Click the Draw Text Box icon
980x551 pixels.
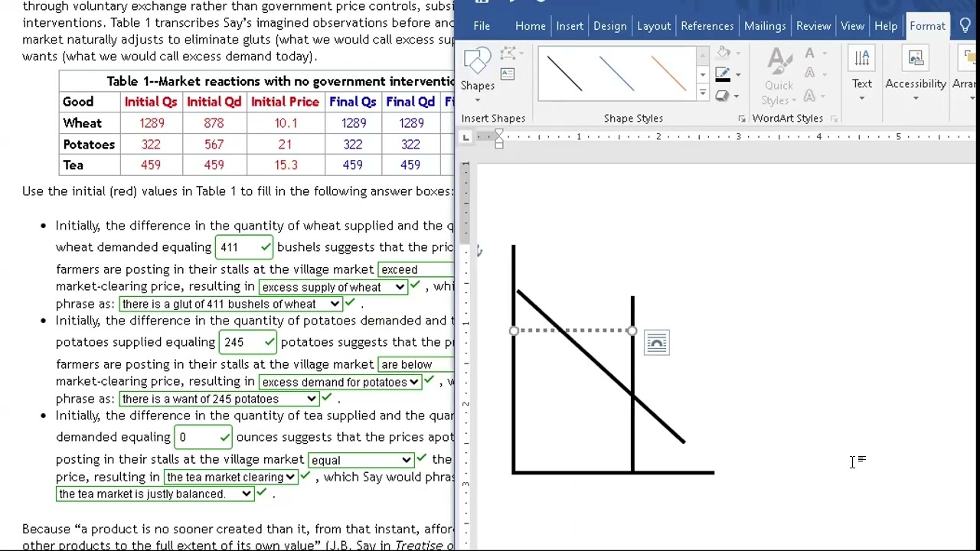click(508, 74)
